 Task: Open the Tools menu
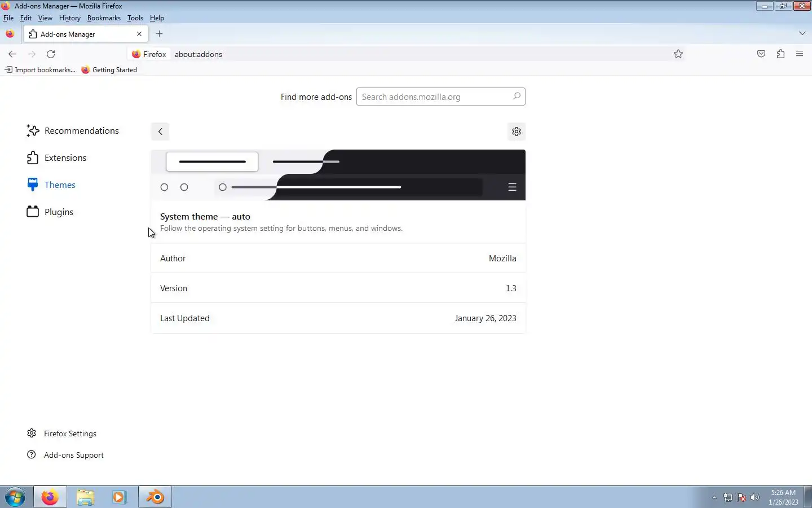(x=135, y=18)
